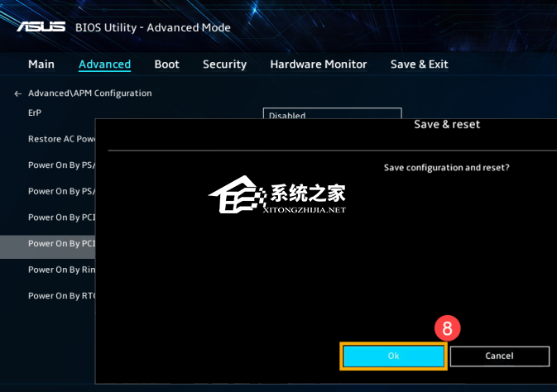The image size is (557, 392).
Task: Open the Main tab
Action: pyautogui.click(x=41, y=65)
